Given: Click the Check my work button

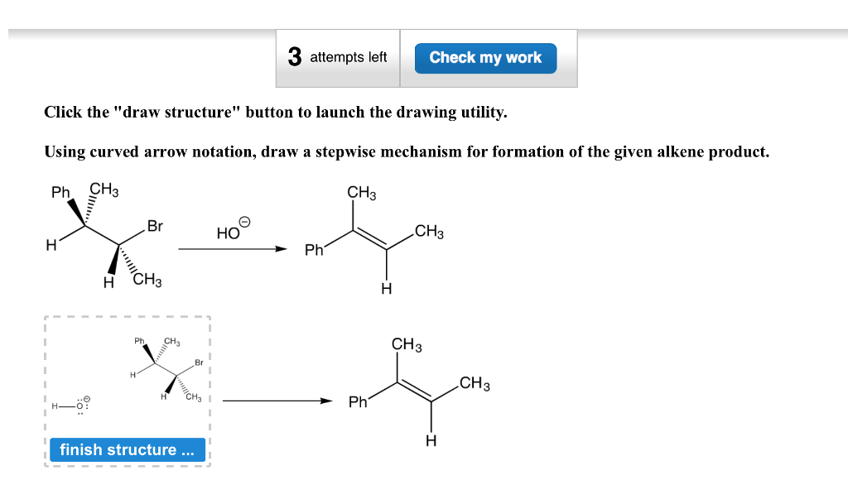Looking at the screenshot, I should click(x=485, y=58).
